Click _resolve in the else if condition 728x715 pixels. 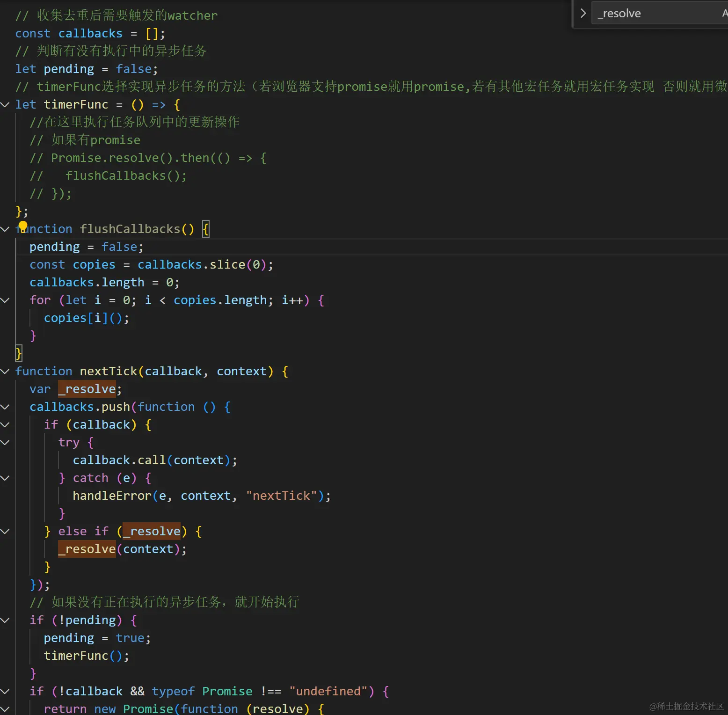152,531
